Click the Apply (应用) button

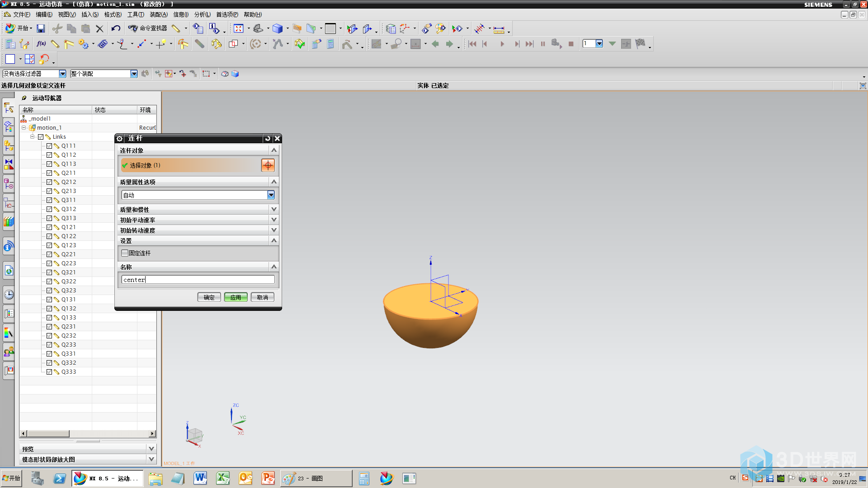click(236, 297)
